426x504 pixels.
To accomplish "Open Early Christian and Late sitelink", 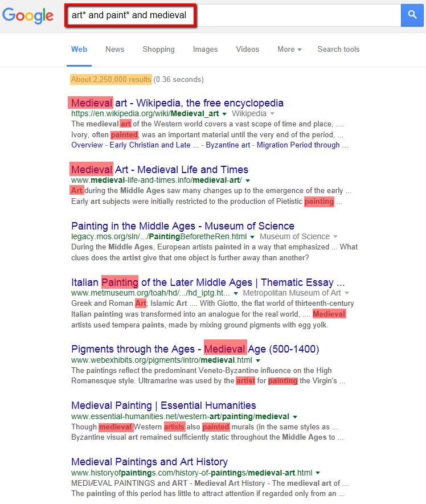I will point(154,145).
